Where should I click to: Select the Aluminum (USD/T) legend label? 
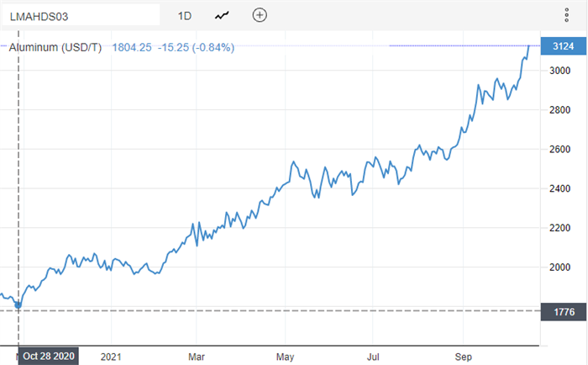(55, 47)
